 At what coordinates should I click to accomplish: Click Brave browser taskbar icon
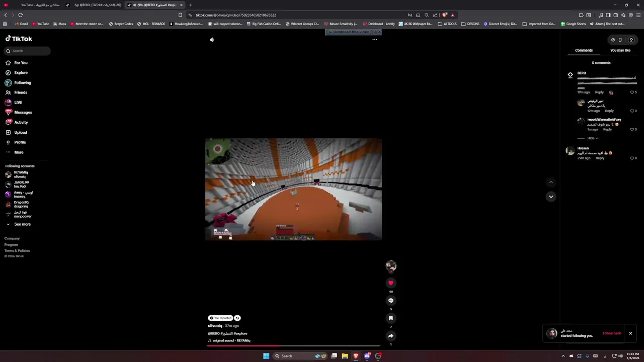click(356, 356)
